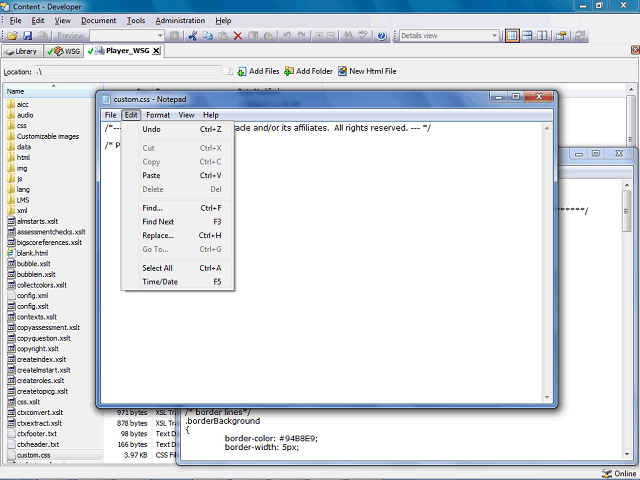
Task: Open the Developer View menu
Action: click(x=62, y=21)
